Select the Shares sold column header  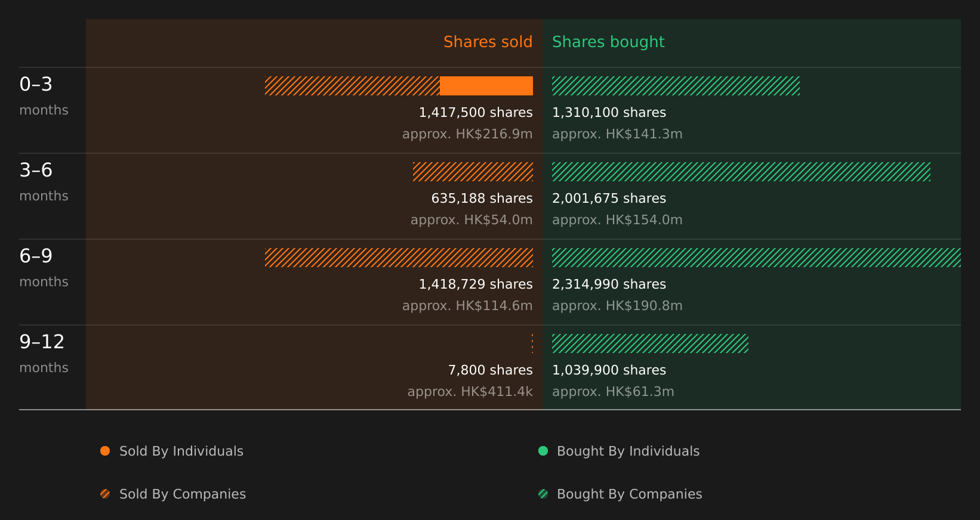coord(488,42)
